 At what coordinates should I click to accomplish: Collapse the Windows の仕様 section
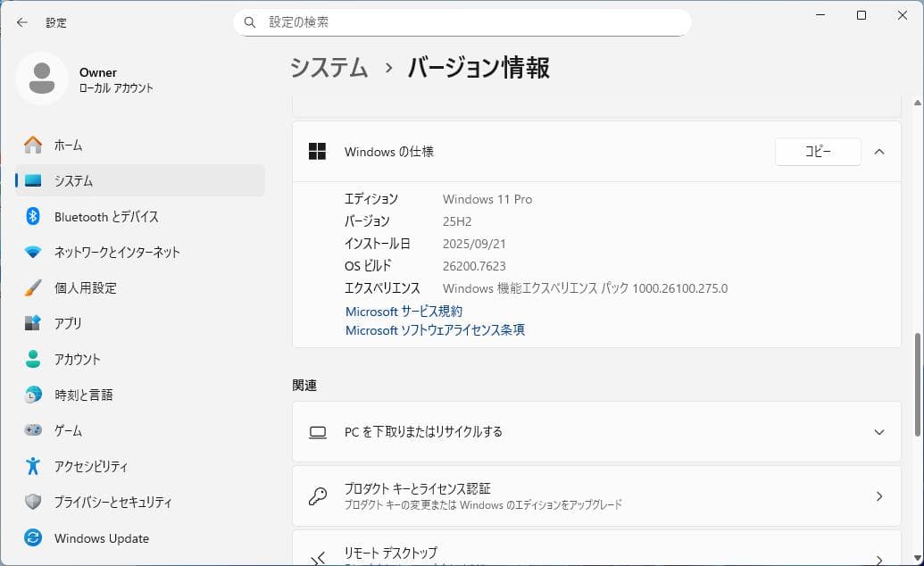[x=879, y=151]
